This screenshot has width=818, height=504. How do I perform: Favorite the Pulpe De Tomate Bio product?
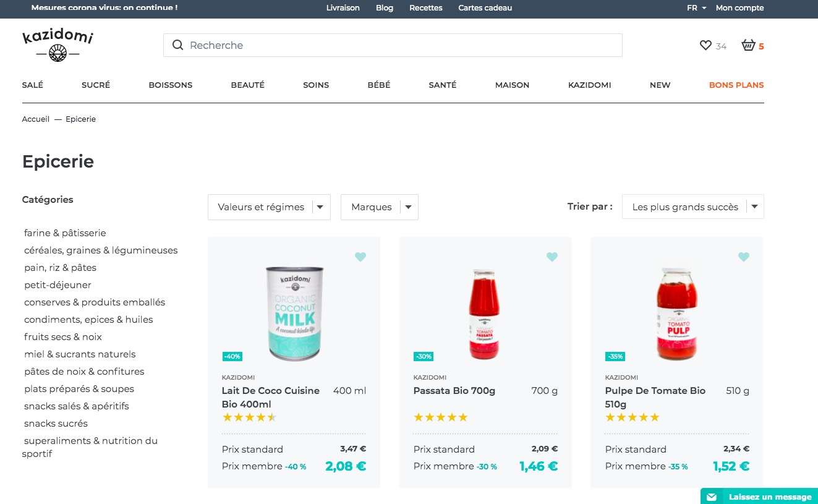(744, 257)
